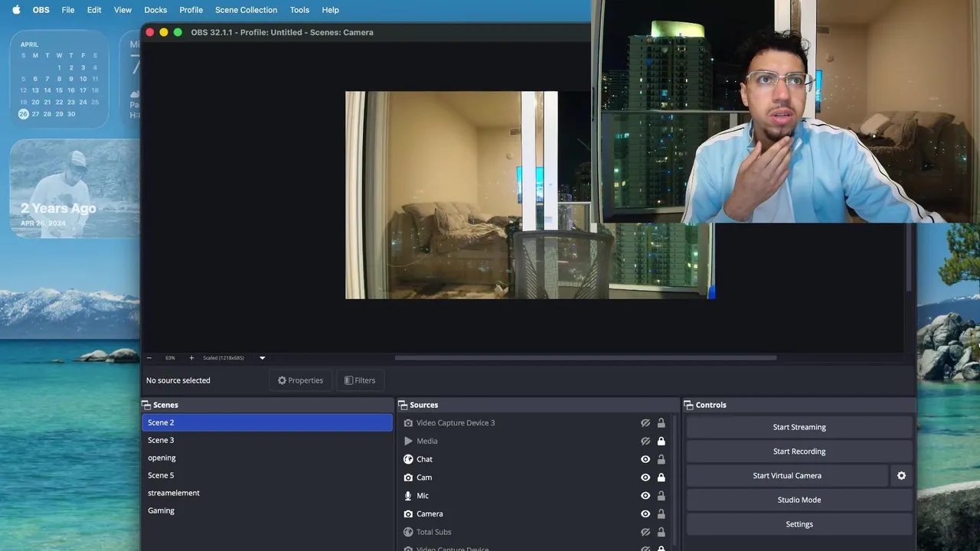Lock the Total Subs source
The image size is (980, 551).
click(661, 532)
